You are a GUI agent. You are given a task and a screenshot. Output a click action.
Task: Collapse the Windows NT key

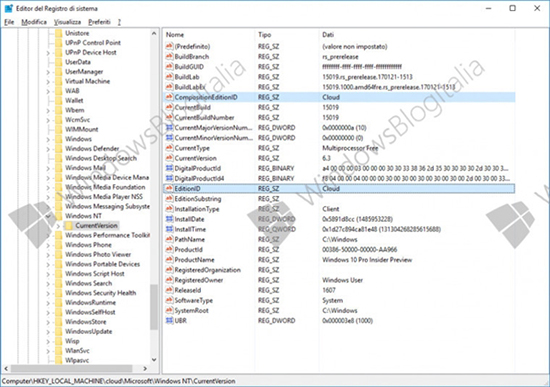48,216
